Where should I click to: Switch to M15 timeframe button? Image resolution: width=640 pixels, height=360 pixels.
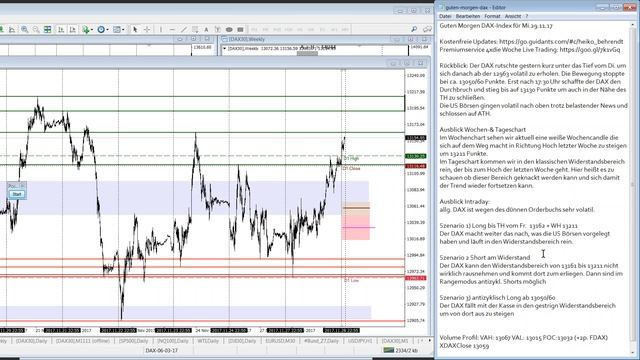point(277,29)
